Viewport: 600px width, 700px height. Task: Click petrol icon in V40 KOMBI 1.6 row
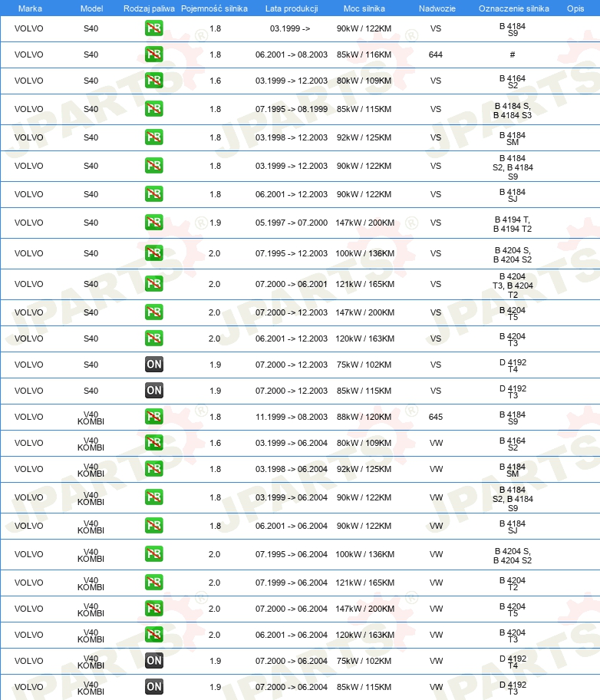pyautogui.click(x=154, y=443)
